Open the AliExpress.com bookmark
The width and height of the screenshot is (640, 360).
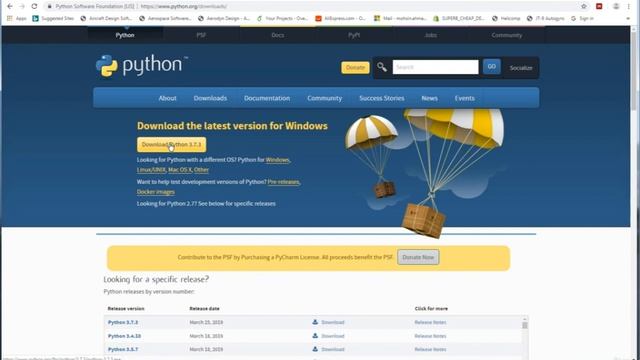tap(340, 18)
